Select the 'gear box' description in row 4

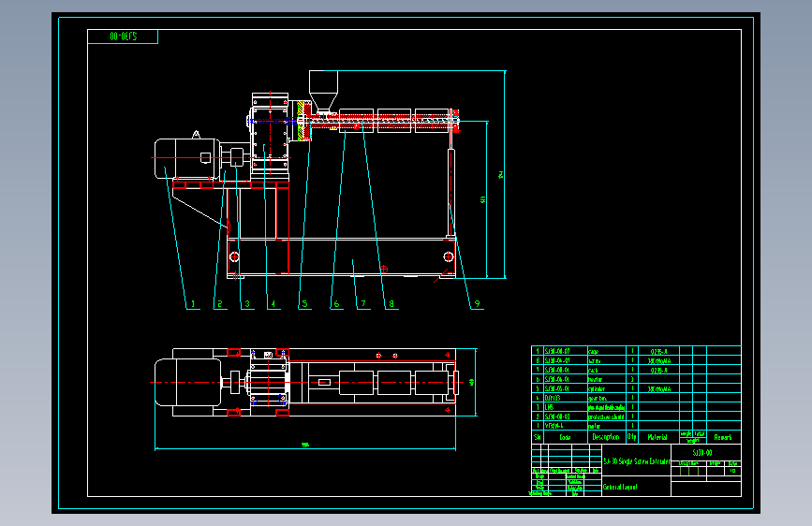point(598,398)
